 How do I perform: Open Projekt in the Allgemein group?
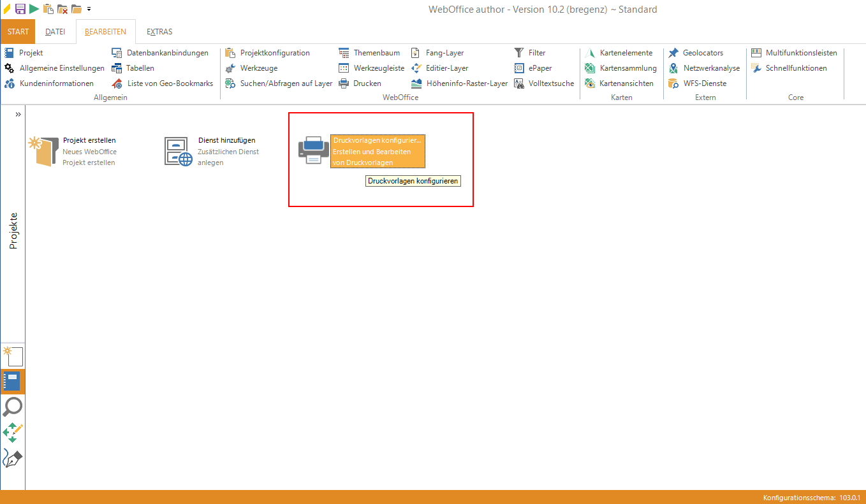(x=24, y=53)
